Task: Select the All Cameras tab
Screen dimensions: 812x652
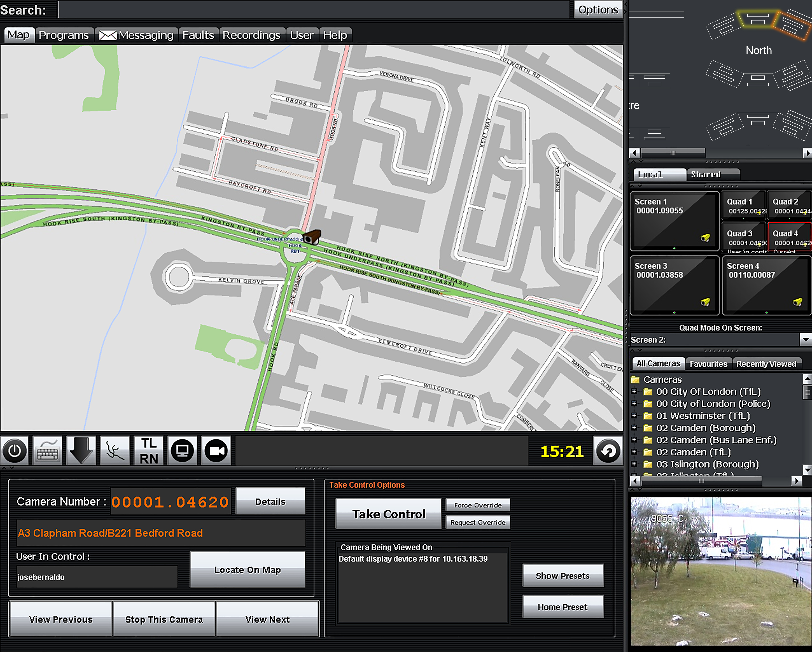Action: click(658, 363)
